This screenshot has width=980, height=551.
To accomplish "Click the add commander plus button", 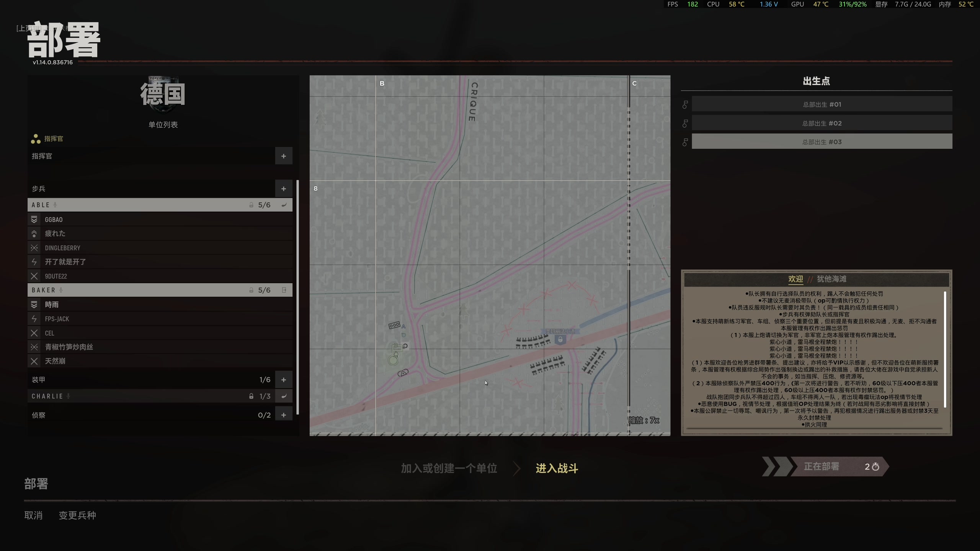I will (284, 156).
